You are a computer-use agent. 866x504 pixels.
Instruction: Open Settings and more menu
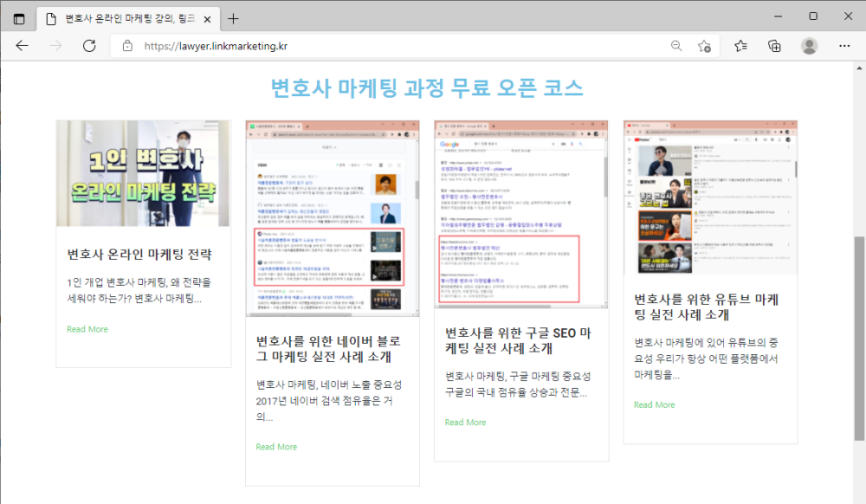click(x=844, y=46)
